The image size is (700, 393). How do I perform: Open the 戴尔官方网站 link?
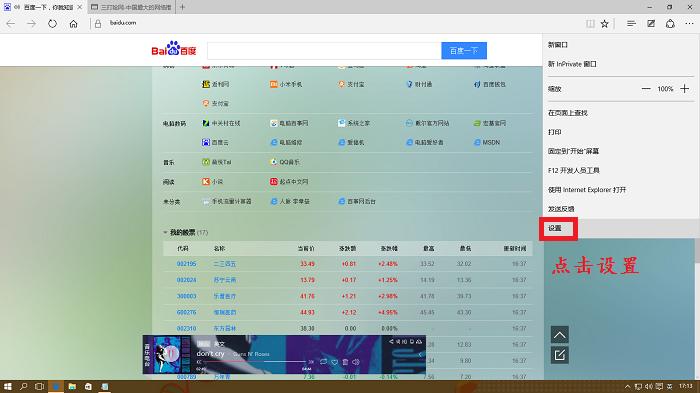click(427, 123)
